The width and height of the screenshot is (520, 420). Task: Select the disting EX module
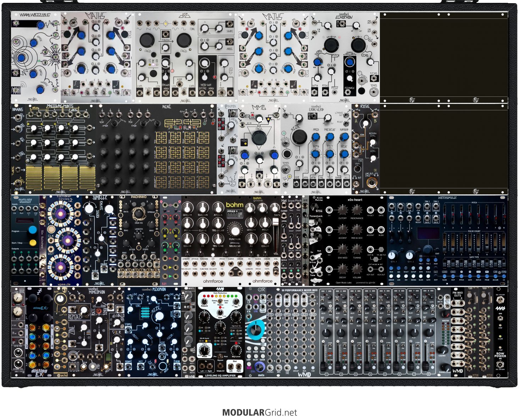(x=39, y=332)
